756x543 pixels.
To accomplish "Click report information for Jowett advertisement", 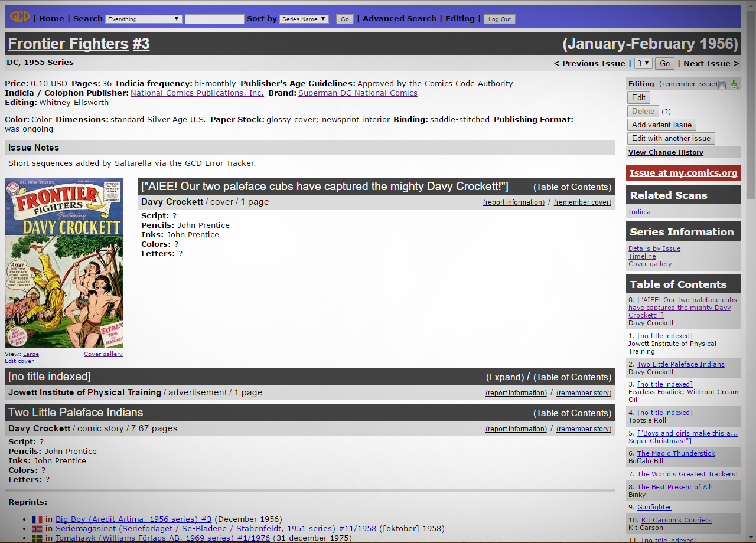I will [x=516, y=393].
